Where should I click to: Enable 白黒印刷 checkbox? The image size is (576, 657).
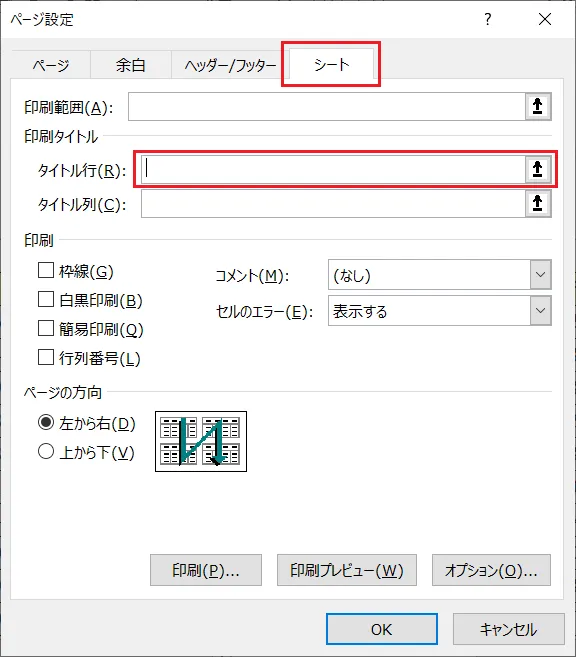coord(46,300)
